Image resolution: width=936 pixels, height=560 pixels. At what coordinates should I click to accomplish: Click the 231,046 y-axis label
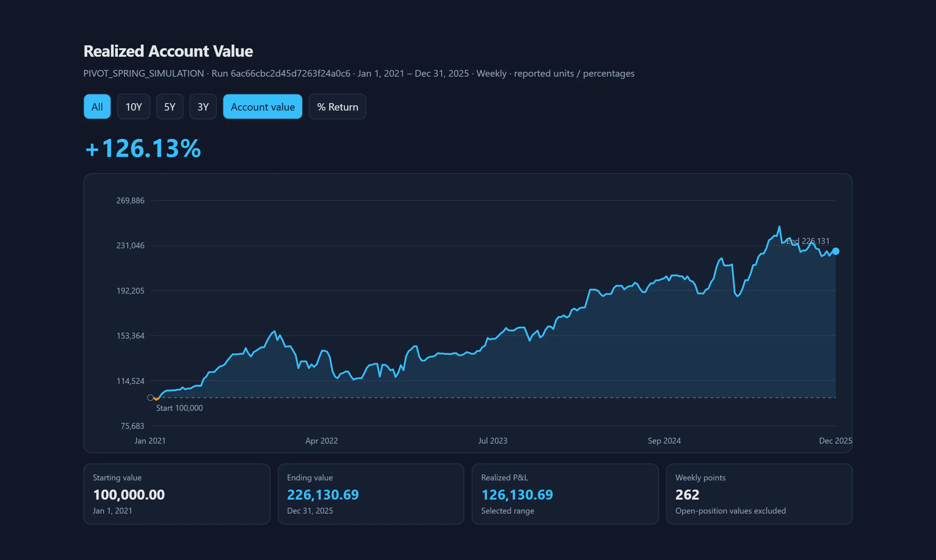click(130, 246)
